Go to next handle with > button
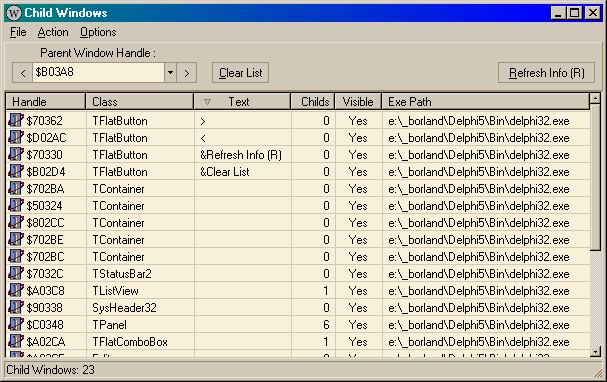607x382 pixels. coord(187,73)
